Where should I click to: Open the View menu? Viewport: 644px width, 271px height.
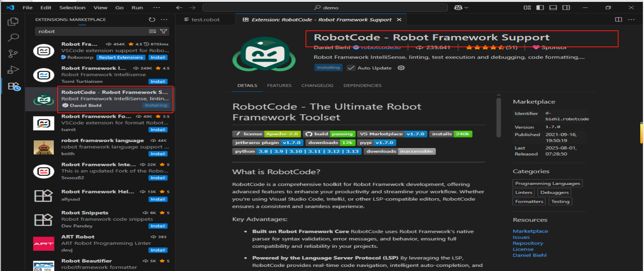tap(100, 7)
